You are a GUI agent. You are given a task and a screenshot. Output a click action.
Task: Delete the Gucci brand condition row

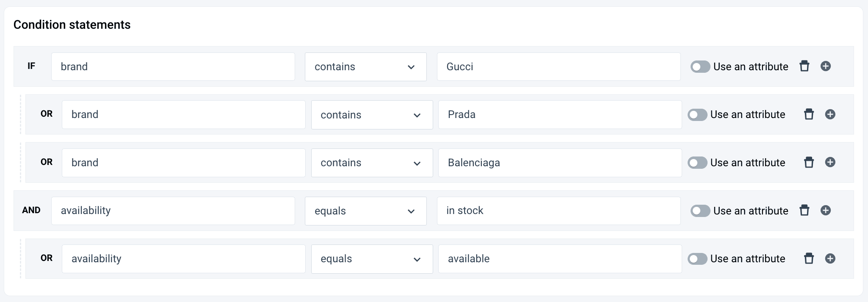804,66
